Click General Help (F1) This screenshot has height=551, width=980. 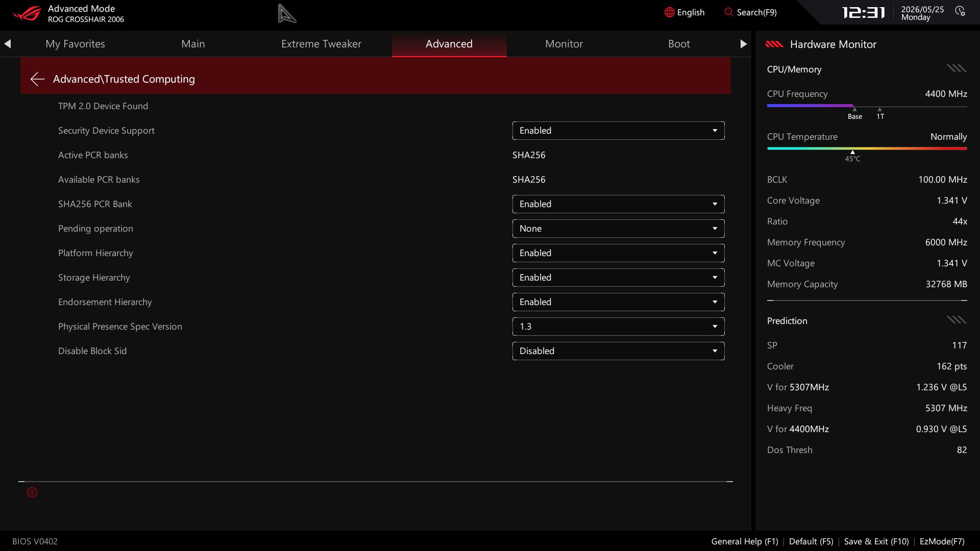[x=745, y=541]
